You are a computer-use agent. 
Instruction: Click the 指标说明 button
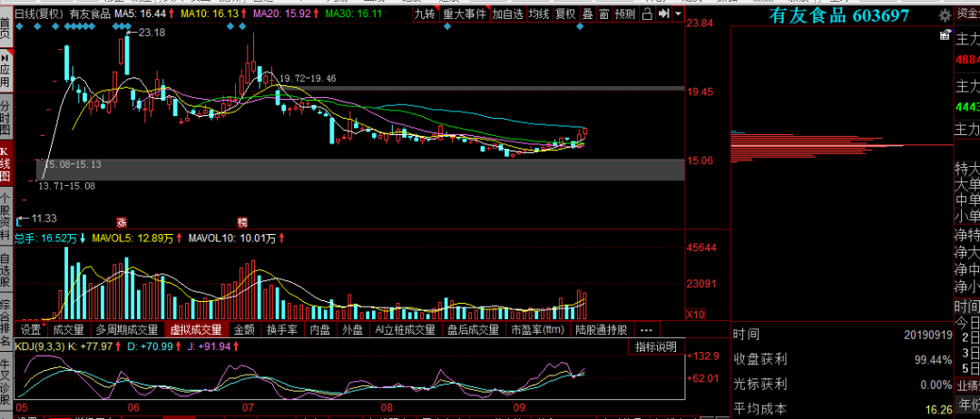pos(654,346)
